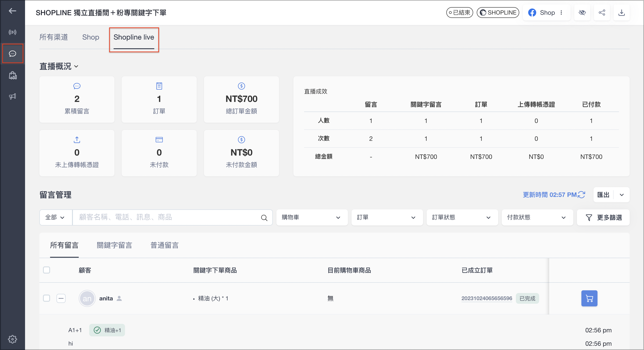Check the select-all checkbox in table header
Screen dimensions: 644x350
click(47, 270)
